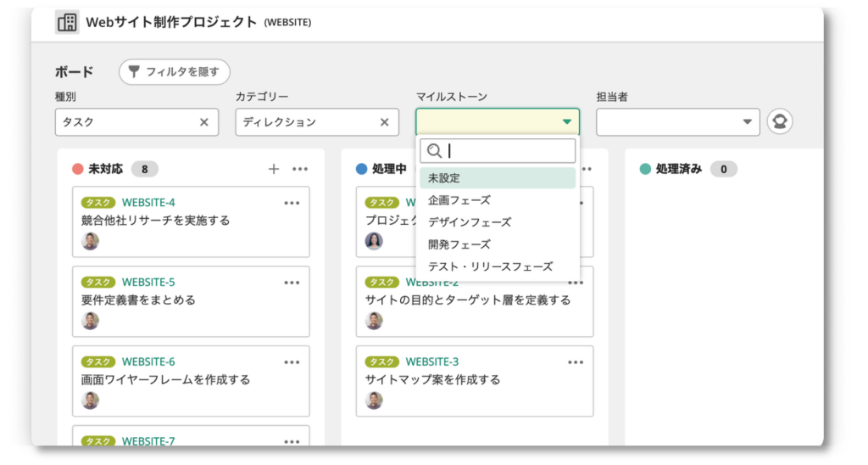868x465 pixels.
Task: Click the card title 競合他社リサーチを実施する
Action: (x=156, y=221)
